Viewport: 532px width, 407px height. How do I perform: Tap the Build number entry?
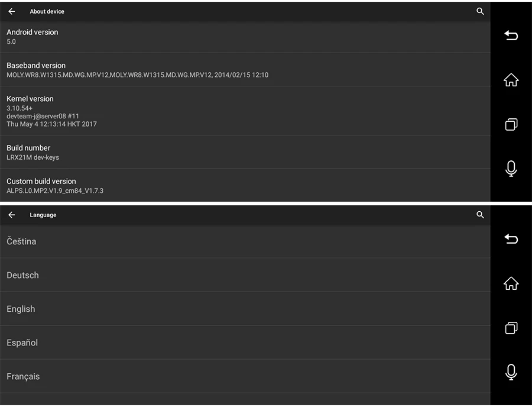point(245,152)
